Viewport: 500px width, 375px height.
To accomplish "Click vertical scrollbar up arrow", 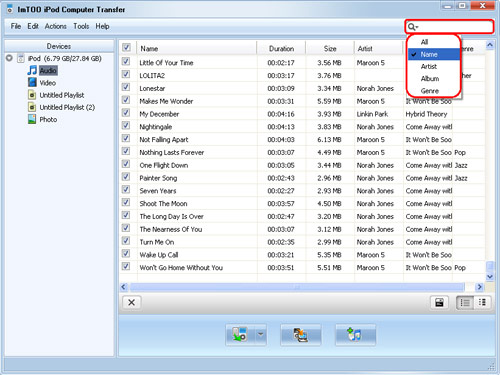I will (x=490, y=45).
